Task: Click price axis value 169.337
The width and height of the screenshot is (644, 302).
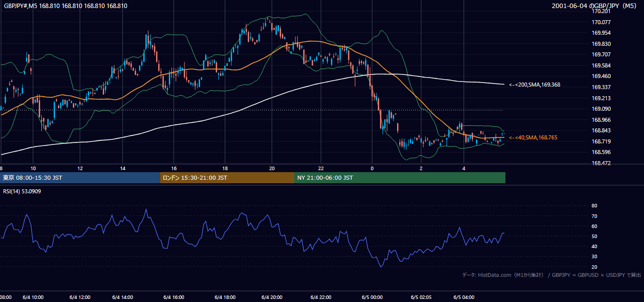Action: 601,87
